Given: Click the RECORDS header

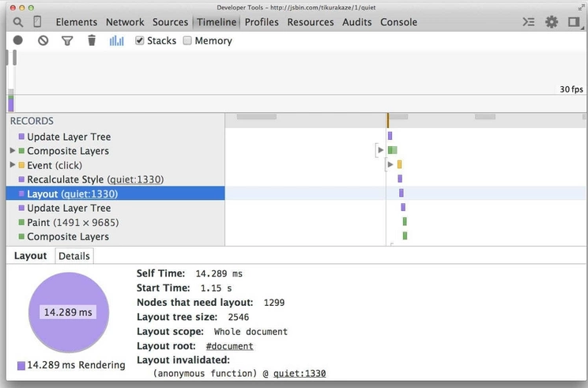Looking at the screenshot, I should (32, 121).
